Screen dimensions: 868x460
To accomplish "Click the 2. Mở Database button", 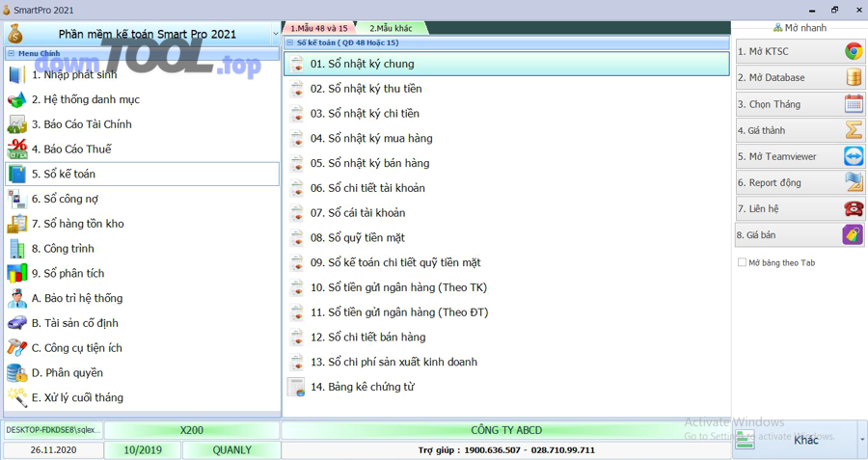I will pos(800,77).
